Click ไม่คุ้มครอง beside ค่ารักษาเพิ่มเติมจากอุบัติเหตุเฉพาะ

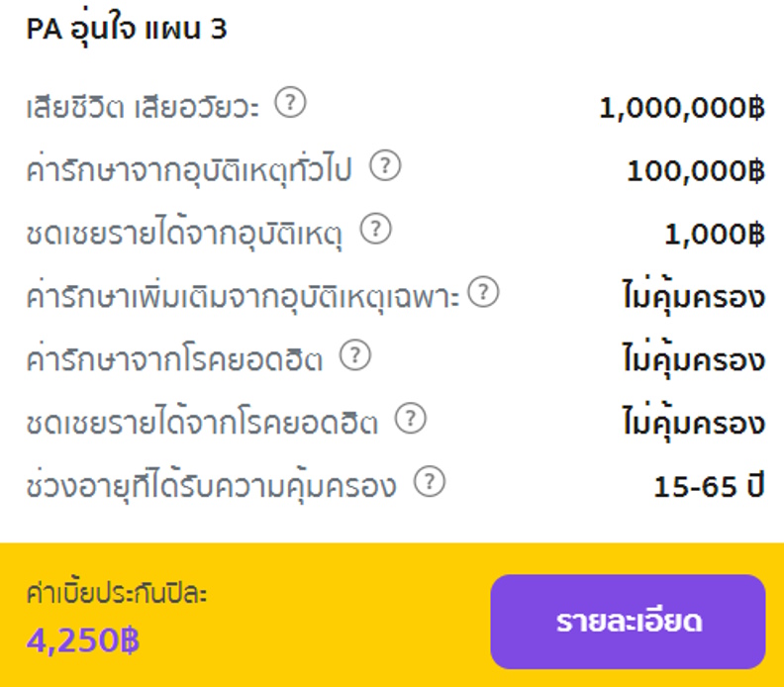[x=694, y=296]
